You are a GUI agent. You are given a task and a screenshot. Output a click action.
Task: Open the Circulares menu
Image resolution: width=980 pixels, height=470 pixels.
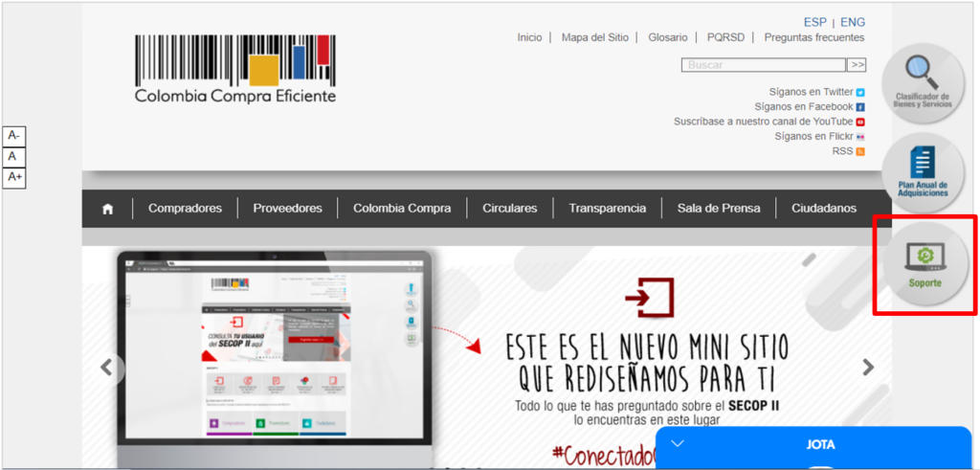(x=509, y=209)
